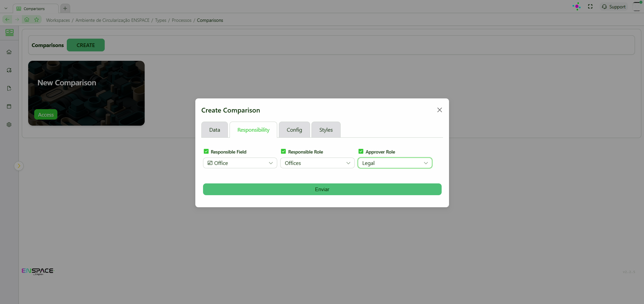Click the Enviar submit button
Viewport: 644px width, 304px height.
(x=322, y=189)
